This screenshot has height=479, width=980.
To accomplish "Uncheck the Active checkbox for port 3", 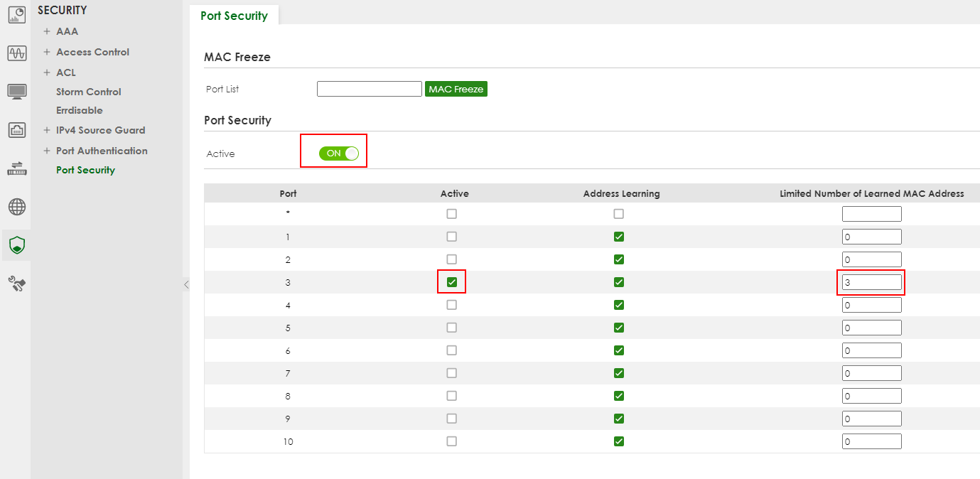I will point(451,282).
